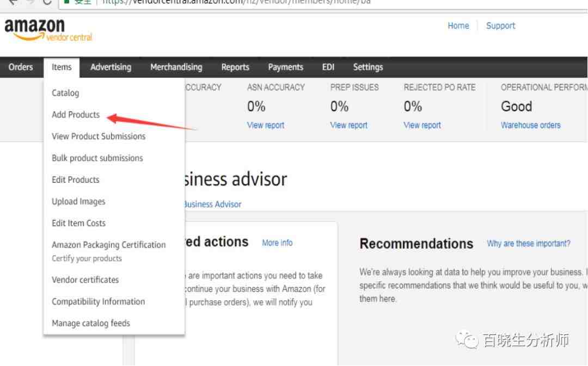
Task: Click the Business Advisor breadcrumb link
Action: pyautogui.click(x=212, y=204)
